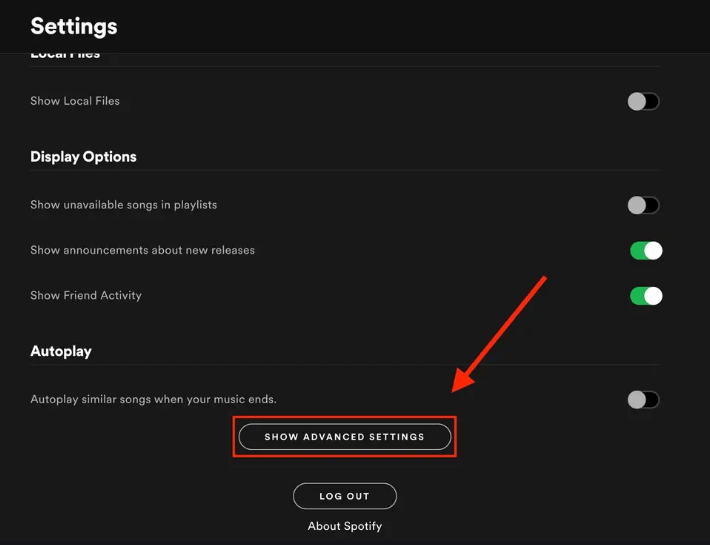Click "Autoplay similar songs when your music ends" text
The image size is (710, 545).
(153, 399)
